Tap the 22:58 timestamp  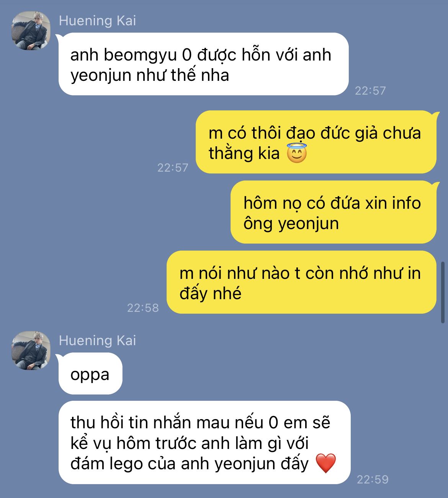click(143, 308)
